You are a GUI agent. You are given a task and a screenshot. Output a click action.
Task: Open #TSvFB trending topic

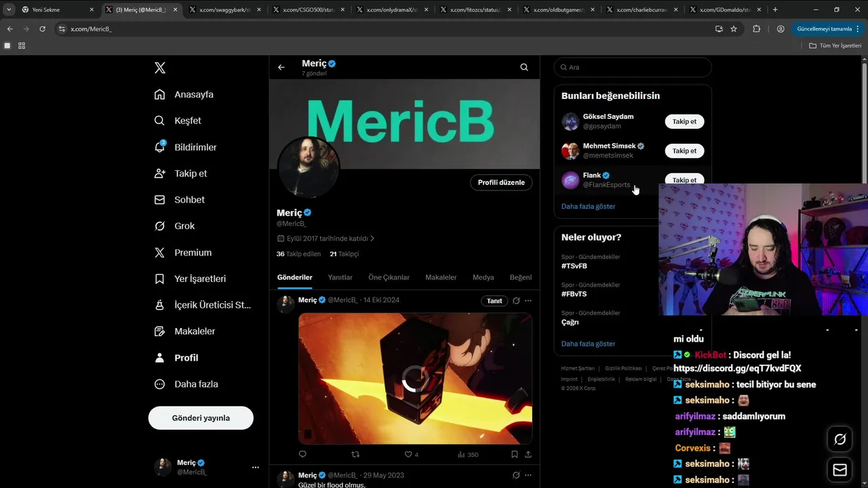point(574,266)
